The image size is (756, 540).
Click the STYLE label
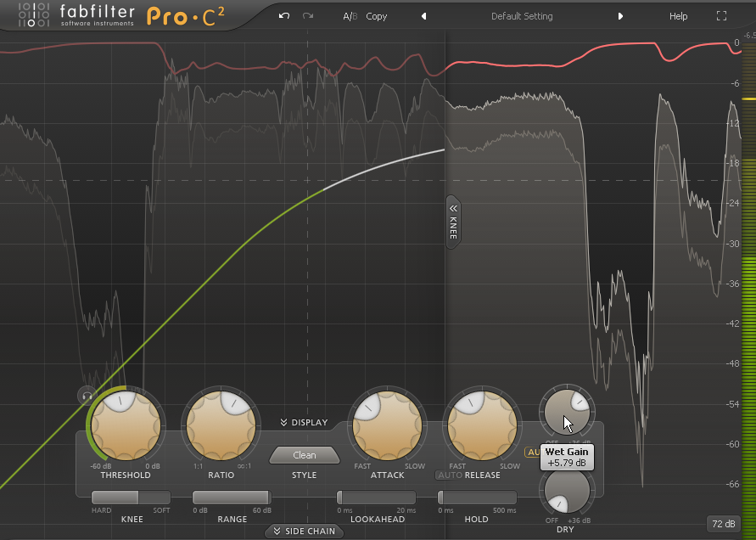click(x=305, y=475)
